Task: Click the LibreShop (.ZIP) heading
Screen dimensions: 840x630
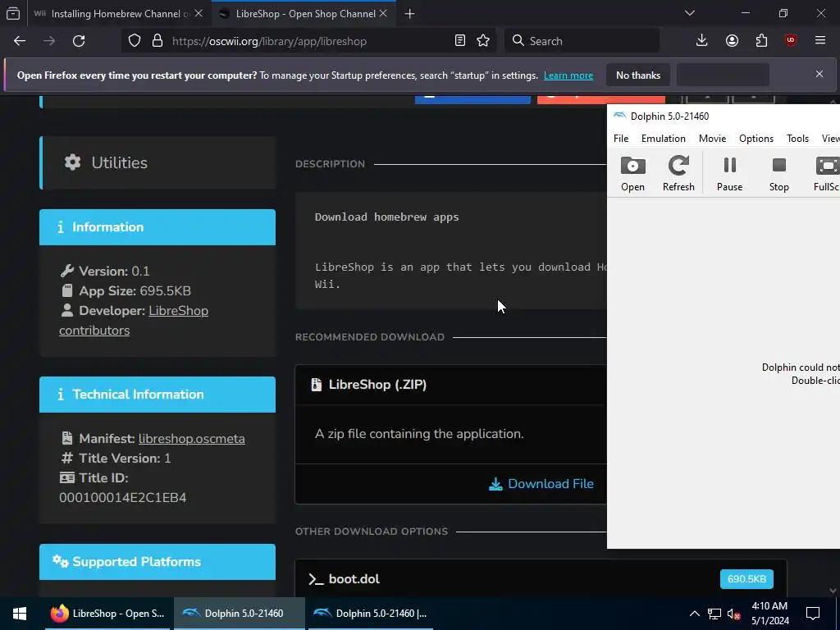Action: tap(377, 385)
